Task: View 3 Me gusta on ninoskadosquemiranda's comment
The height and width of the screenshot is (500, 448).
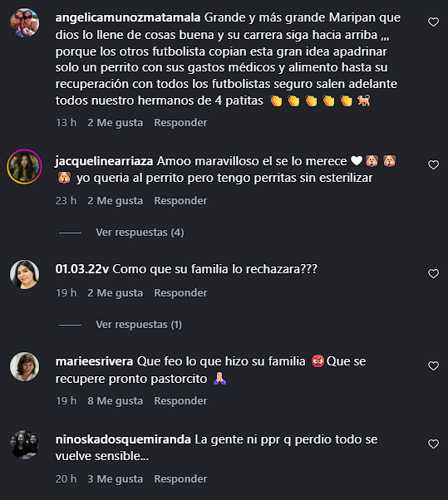Action: pos(116,479)
